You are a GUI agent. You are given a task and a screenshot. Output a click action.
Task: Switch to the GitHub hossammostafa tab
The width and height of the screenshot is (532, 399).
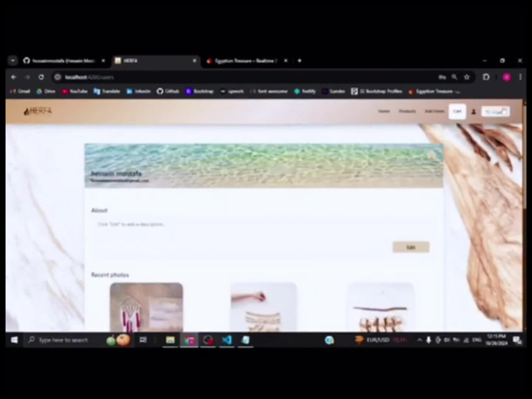64,61
